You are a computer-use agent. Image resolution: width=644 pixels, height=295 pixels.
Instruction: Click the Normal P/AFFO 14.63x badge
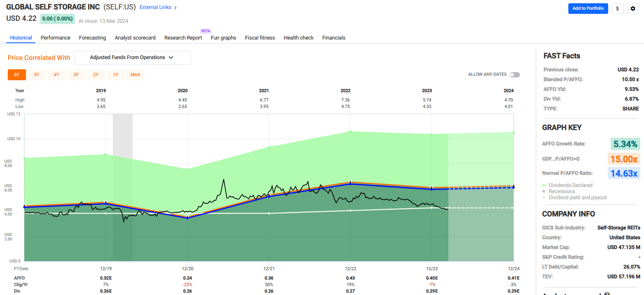pos(624,174)
